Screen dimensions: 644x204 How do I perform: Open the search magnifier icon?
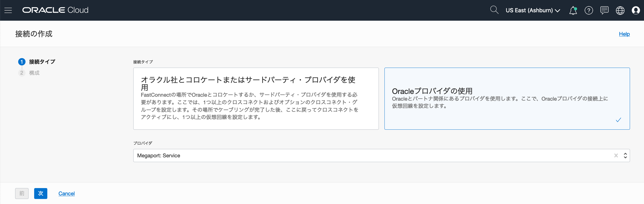coord(494,10)
